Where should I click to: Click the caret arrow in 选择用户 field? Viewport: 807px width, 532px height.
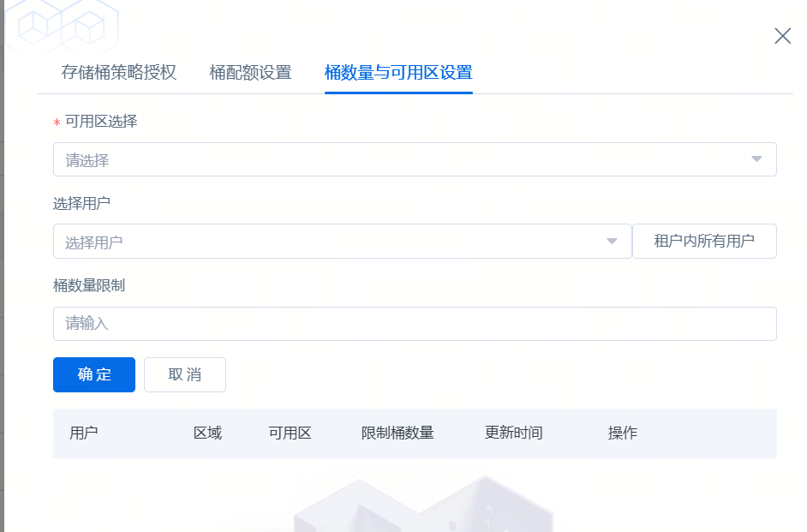612,242
